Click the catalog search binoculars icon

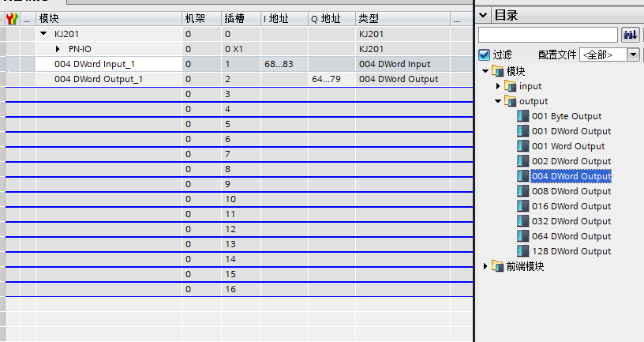point(631,34)
